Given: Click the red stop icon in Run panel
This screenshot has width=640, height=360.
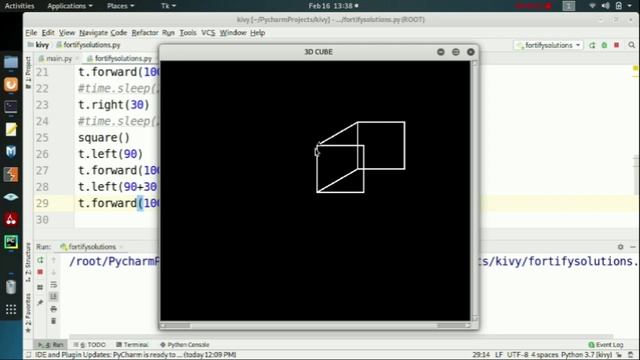Looking at the screenshot, I should (40, 272).
